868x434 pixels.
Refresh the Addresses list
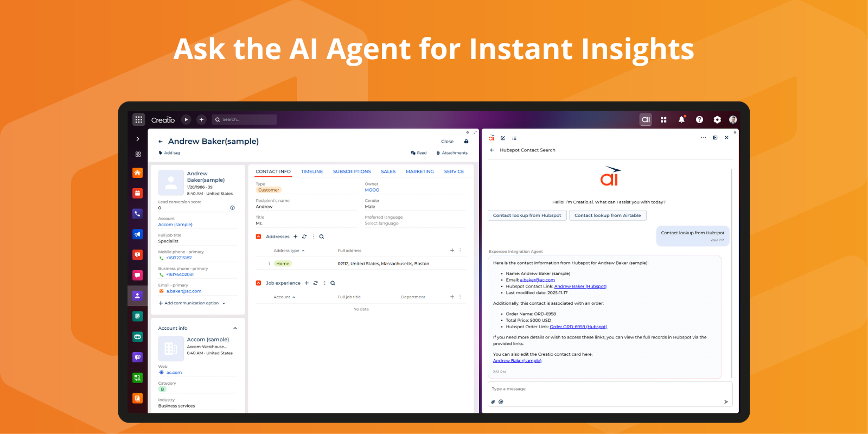(304, 237)
